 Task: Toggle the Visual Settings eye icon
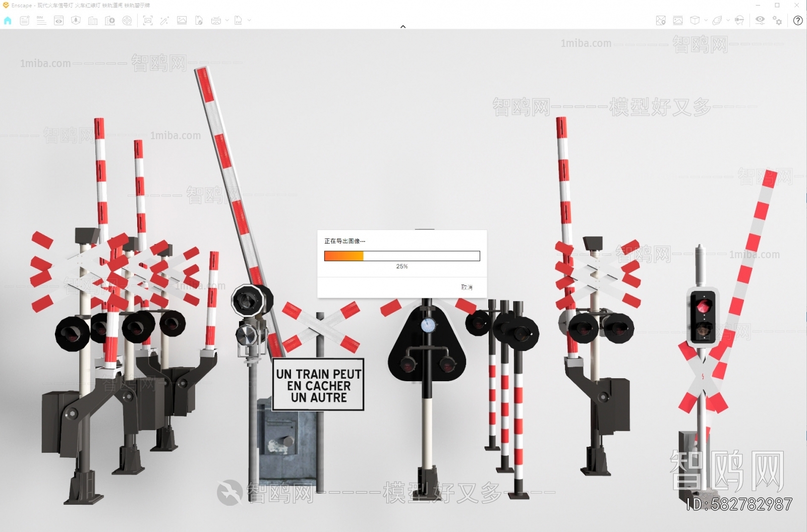point(760,20)
